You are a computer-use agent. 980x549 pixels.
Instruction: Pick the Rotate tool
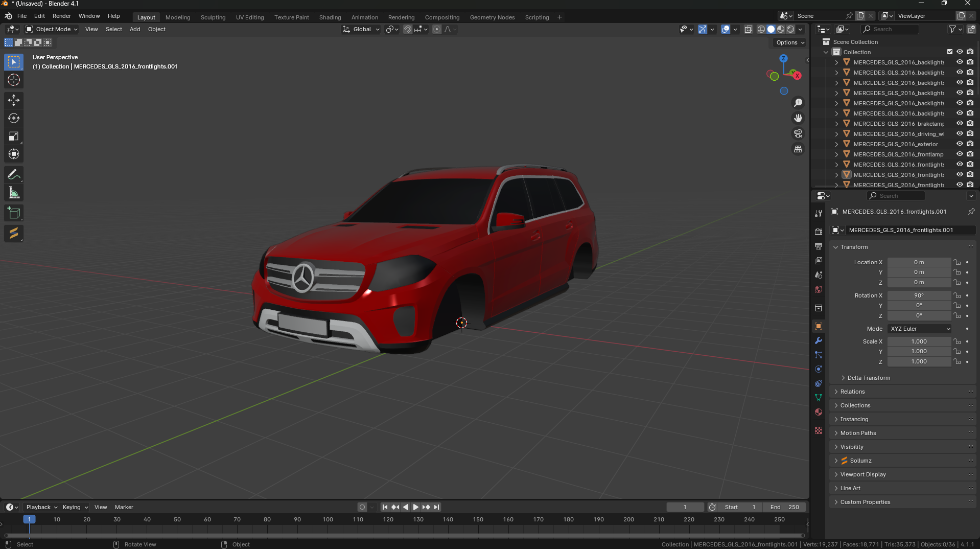click(x=14, y=118)
